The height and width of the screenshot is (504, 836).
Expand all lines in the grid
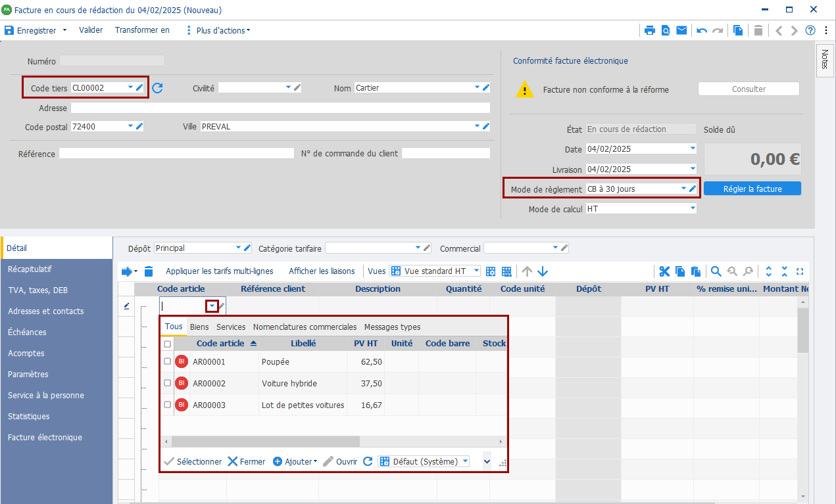(768, 271)
